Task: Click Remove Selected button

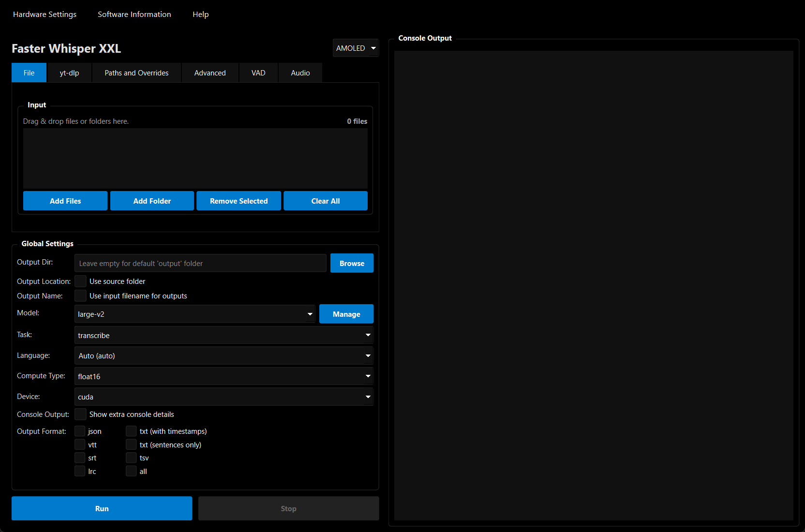Action: (239, 201)
